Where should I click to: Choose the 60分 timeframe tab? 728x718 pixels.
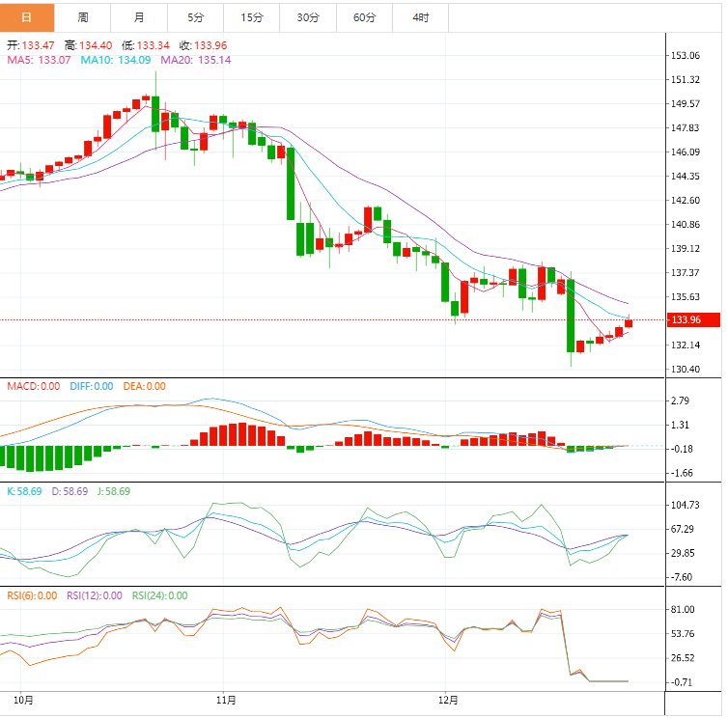[364, 17]
